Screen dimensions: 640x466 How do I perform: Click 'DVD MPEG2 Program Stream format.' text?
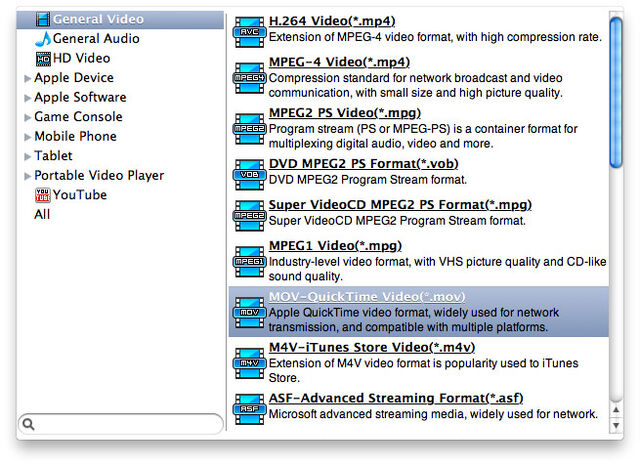pyautogui.click(x=367, y=180)
